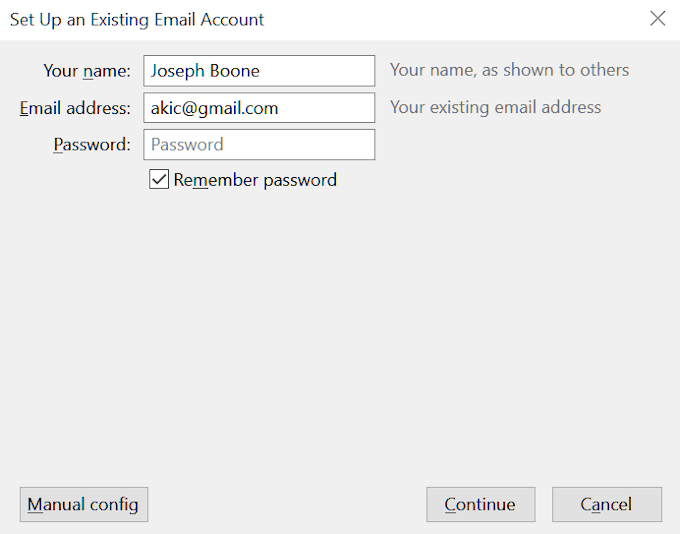The width and height of the screenshot is (680, 534).
Task: Toggle the Remember password checkbox
Action: [x=159, y=180]
